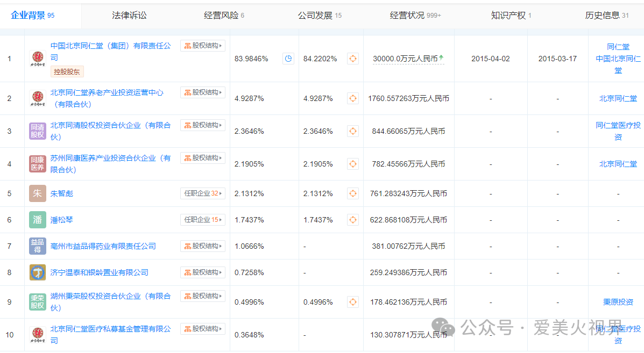This screenshot has height=353, width=644.
Task: Expand the 任职企业 32 dropdown for 朱智彪
Action: (203, 193)
